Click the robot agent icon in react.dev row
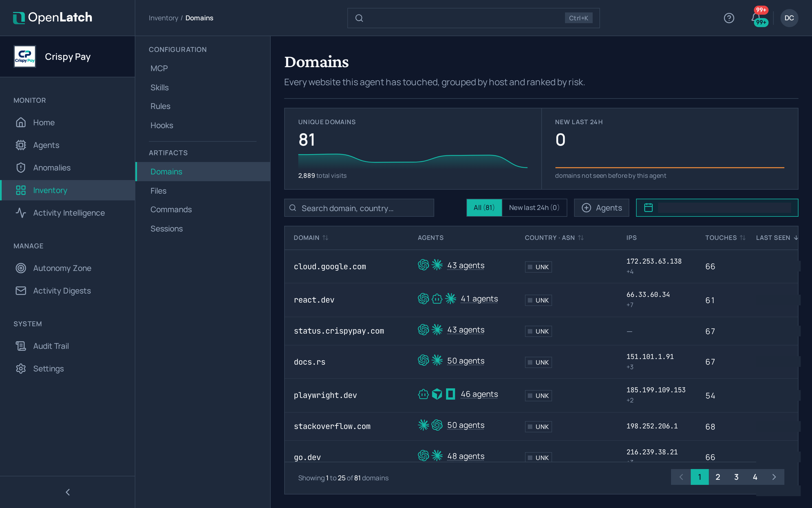Image resolution: width=812 pixels, height=508 pixels. point(437,298)
